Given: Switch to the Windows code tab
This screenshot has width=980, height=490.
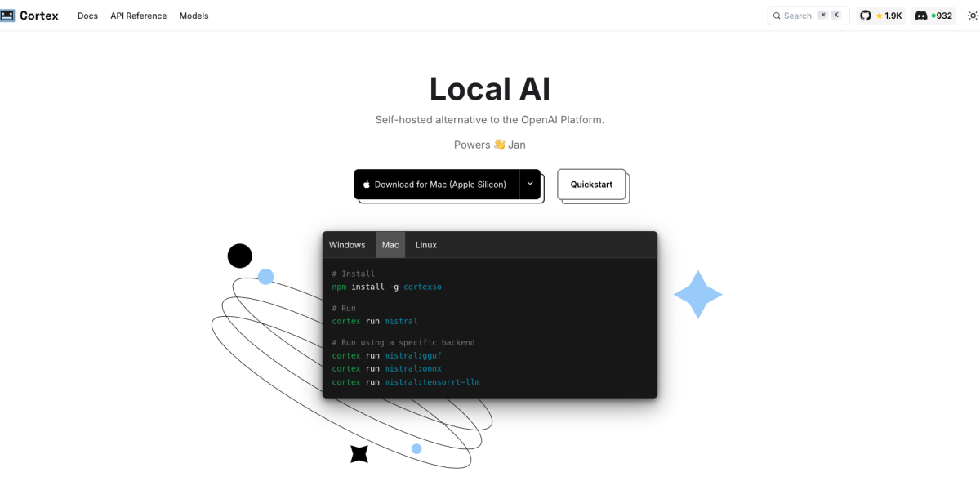Looking at the screenshot, I should 347,245.
